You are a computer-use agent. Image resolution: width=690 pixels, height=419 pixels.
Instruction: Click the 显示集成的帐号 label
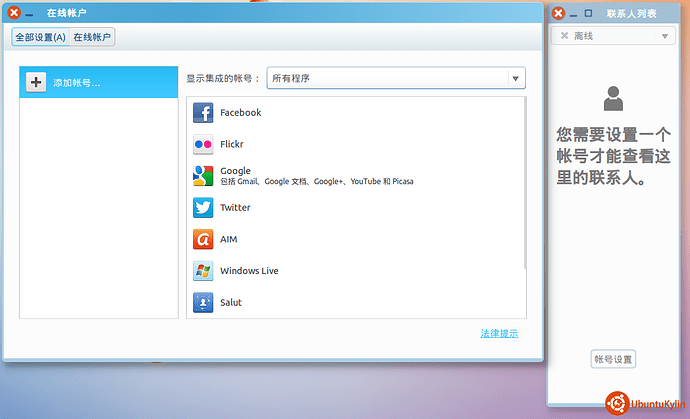pyautogui.click(x=223, y=78)
